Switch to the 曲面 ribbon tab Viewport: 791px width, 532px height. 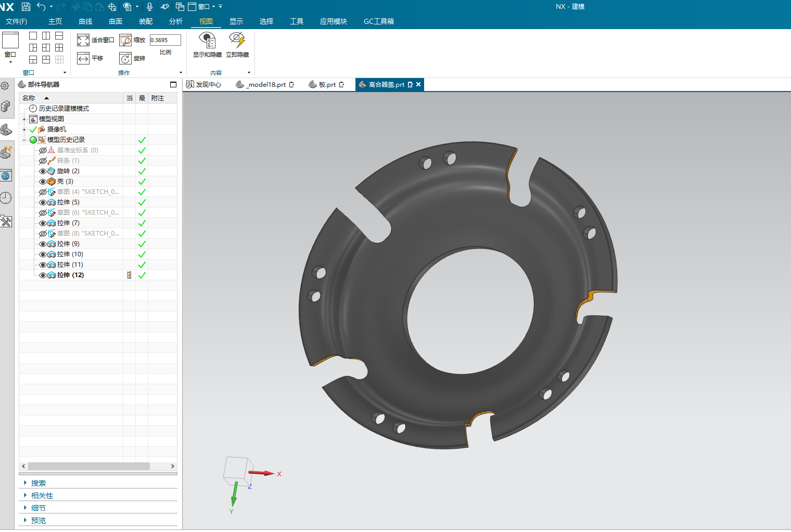click(116, 21)
